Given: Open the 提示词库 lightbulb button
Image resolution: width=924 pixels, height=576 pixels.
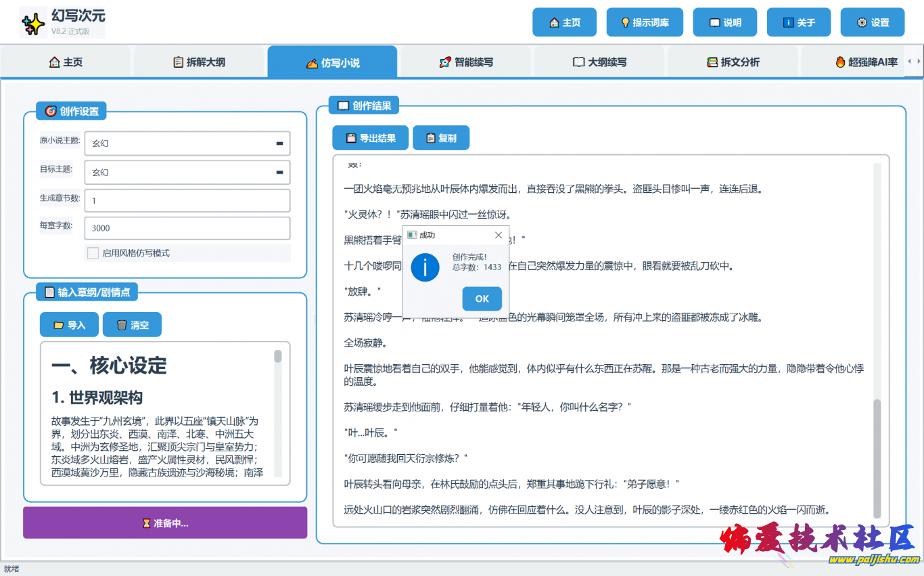Looking at the screenshot, I should (645, 22).
